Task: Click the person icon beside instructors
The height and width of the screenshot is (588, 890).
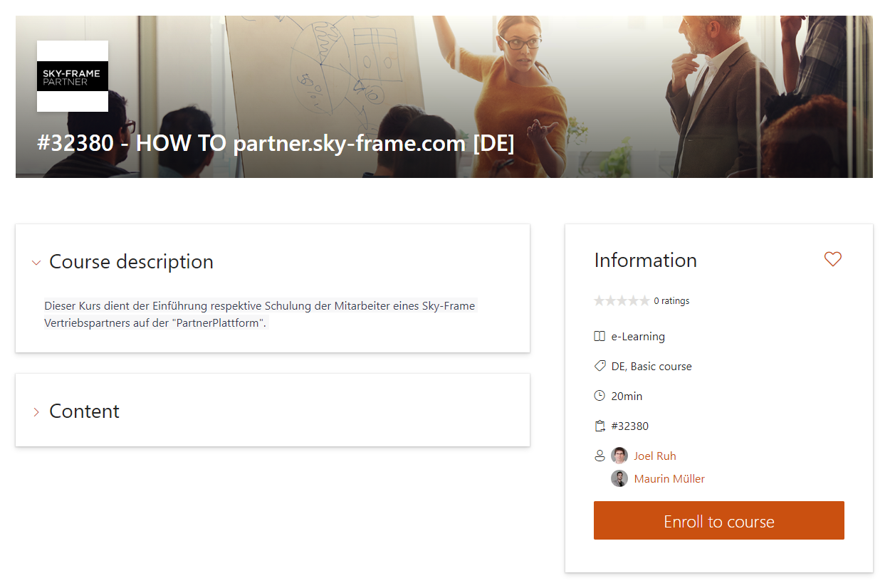Action: coord(600,456)
